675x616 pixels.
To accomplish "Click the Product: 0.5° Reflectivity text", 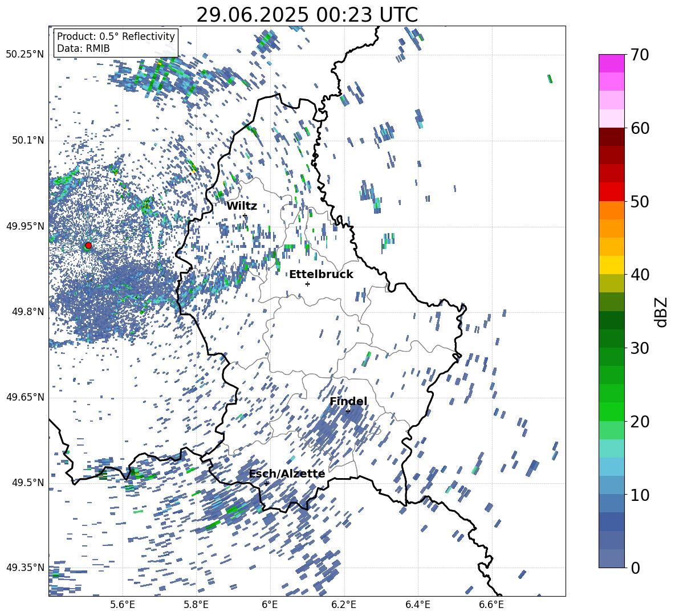I will [x=116, y=36].
